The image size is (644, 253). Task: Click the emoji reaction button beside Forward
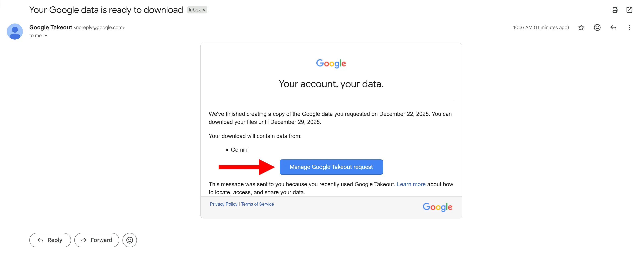(129, 240)
